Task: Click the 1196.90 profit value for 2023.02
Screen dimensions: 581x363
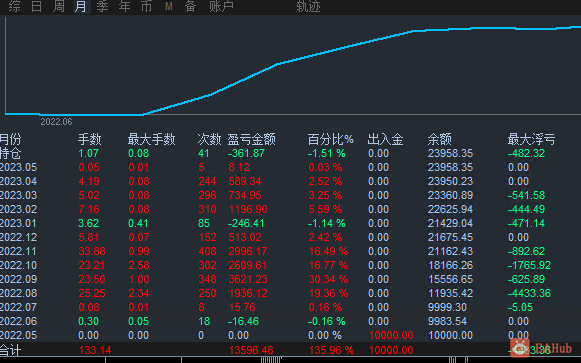Action: point(248,209)
